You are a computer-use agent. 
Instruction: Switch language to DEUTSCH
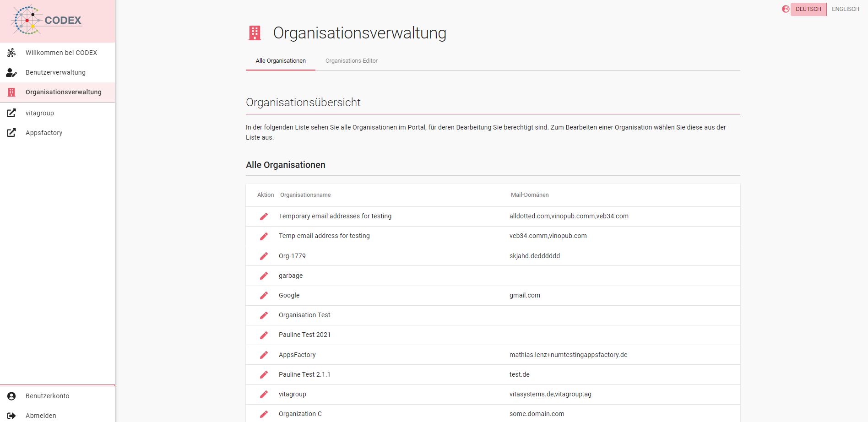coord(808,9)
